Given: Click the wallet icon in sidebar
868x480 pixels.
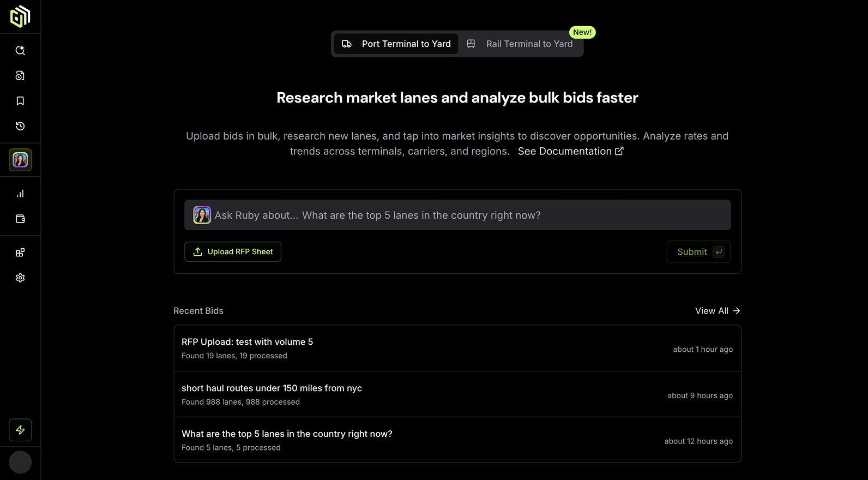Looking at the screenshot, I should point(20,219).
